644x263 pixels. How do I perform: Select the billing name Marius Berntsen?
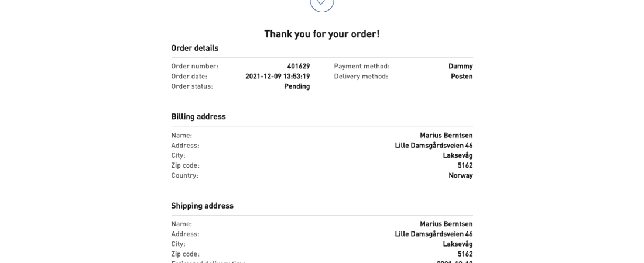coord(446,136)
